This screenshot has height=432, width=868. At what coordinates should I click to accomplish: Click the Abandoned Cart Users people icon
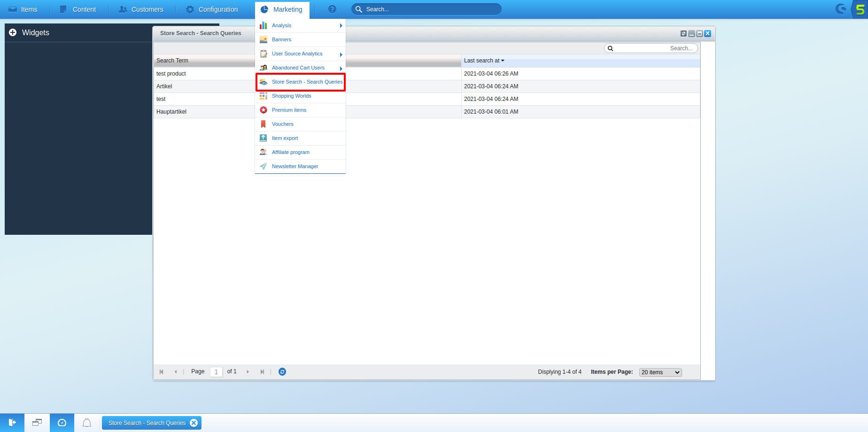click(x=263, y=68)
